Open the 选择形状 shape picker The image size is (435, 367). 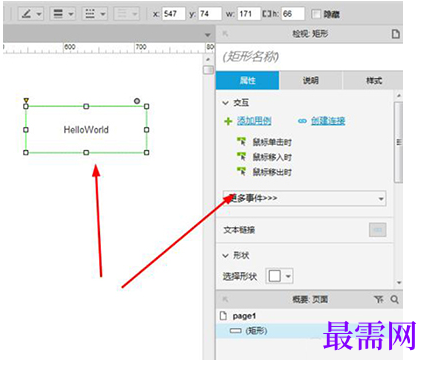(x=279, y=276)
